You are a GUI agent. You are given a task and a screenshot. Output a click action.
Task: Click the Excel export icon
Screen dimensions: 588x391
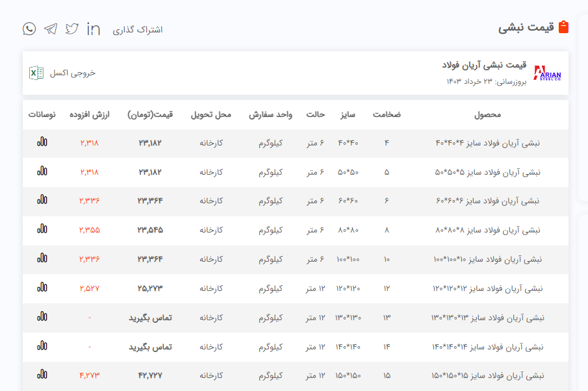pyautogui.click(x=36, y=73)
